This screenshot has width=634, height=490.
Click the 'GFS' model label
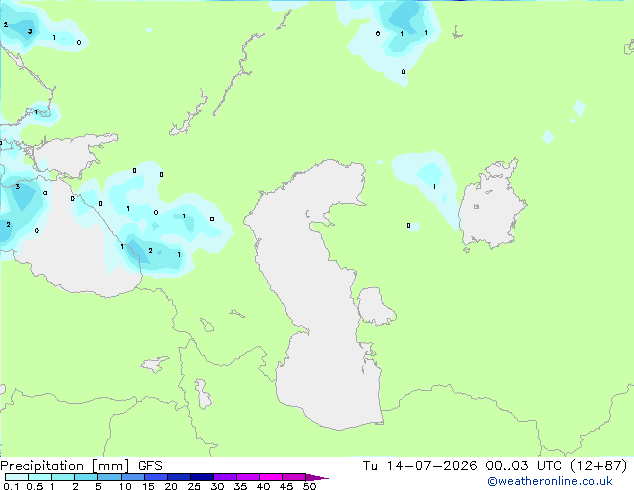tap(150, 466)
